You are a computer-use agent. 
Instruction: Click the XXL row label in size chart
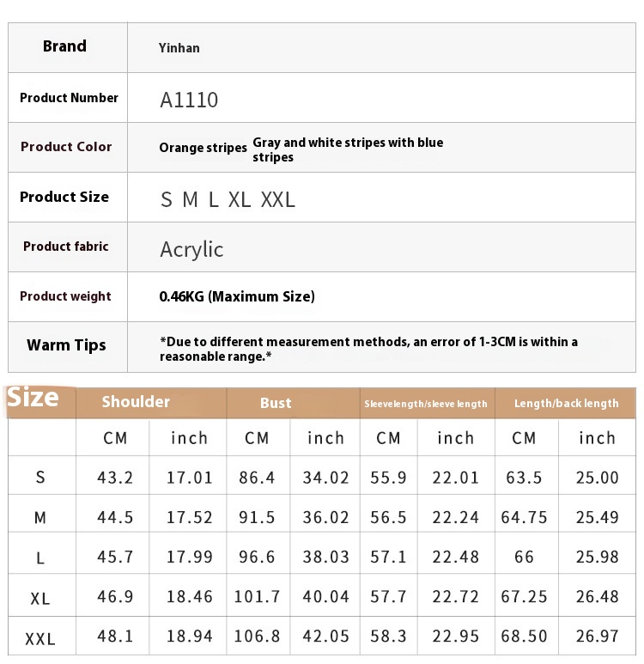click(40, 639)
